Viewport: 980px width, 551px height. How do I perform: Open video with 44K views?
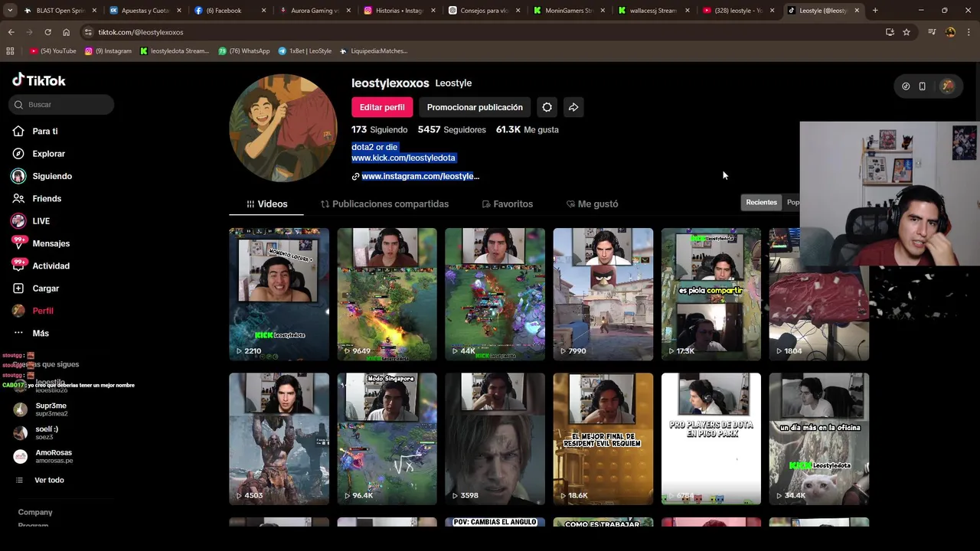click(495, 294)
